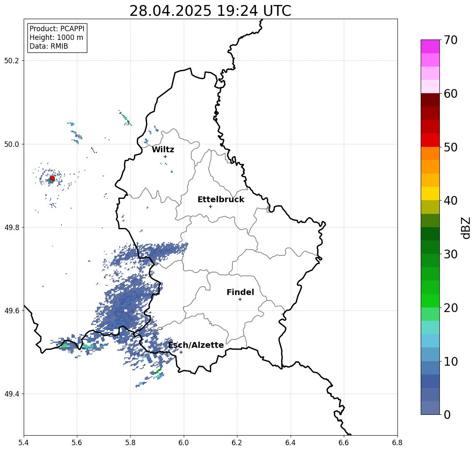Click the 30 tick on the colorbar
This screenshot has width=476, height=451.
[451, 254]
